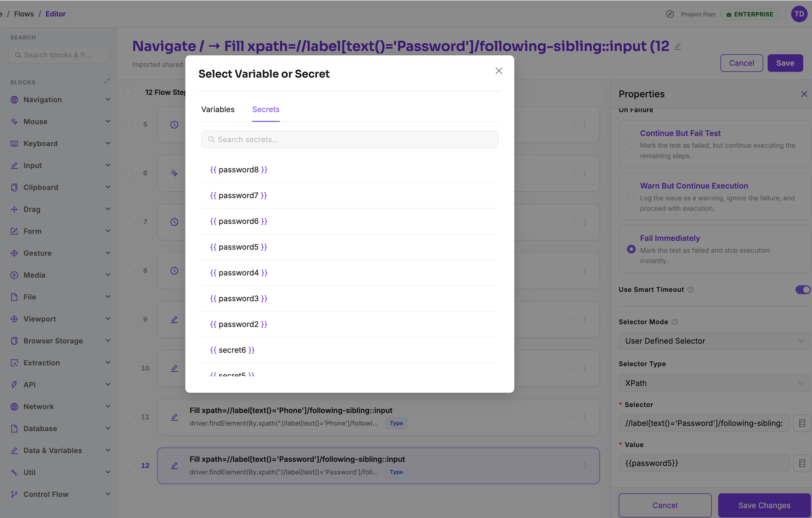This screenshot has height=518, width=812.
Task: Open three-dot menu for step 12
Action: click(x=585, y=465)
